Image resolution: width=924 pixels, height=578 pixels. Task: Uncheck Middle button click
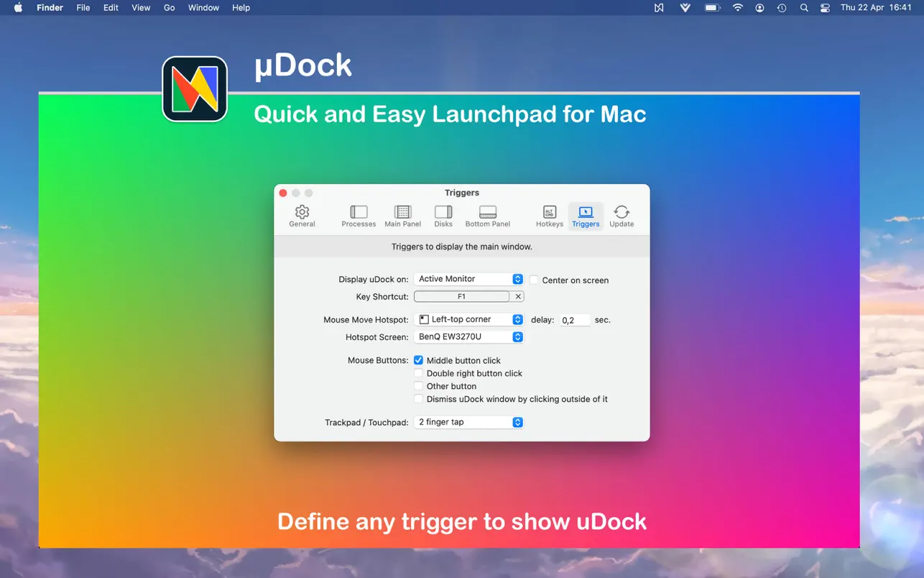(418, 360)
